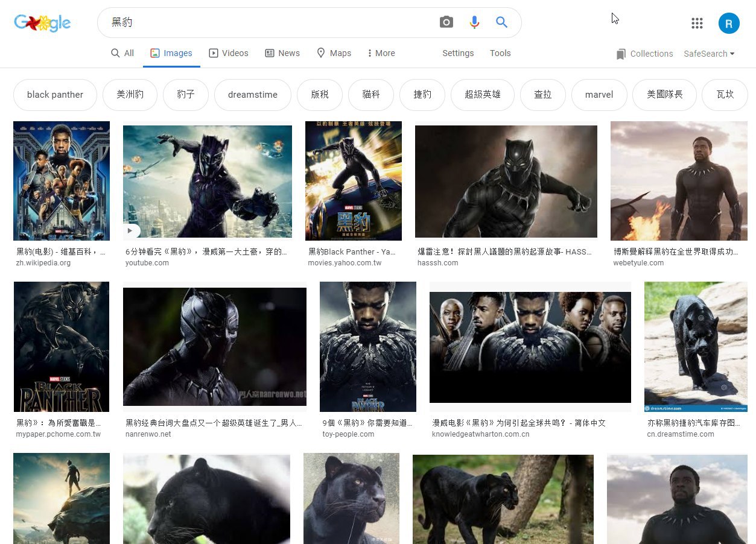Click the webetyule.com source link
This screenshot has width=756, height=544.
(638, 263)
